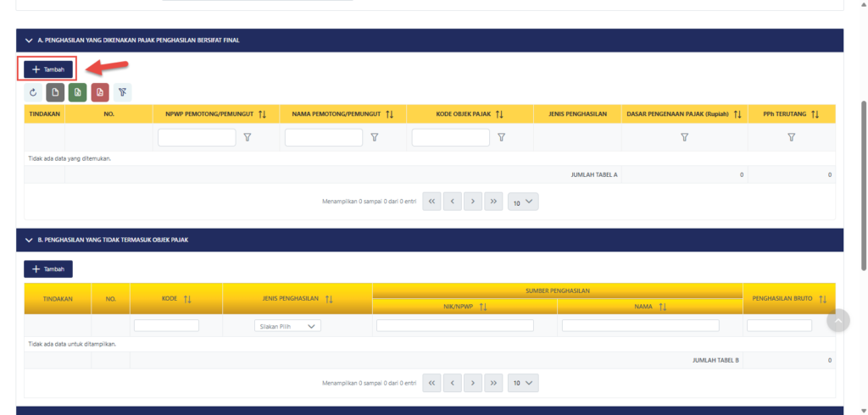Screen dimensions: 868x415
Task: Sort by Kode Objek Pajak column arrows
Action: [500, 113]
